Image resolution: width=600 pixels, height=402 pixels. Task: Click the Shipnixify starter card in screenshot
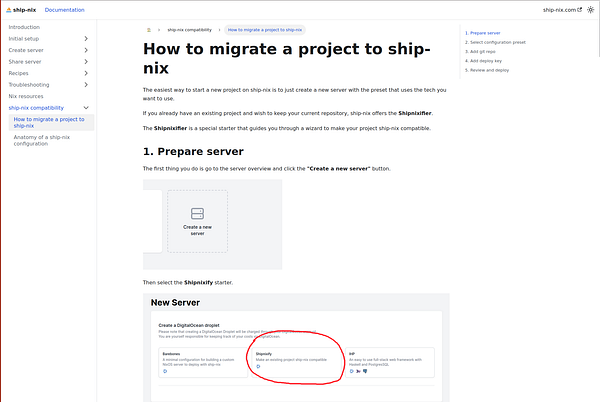point(296,362)
